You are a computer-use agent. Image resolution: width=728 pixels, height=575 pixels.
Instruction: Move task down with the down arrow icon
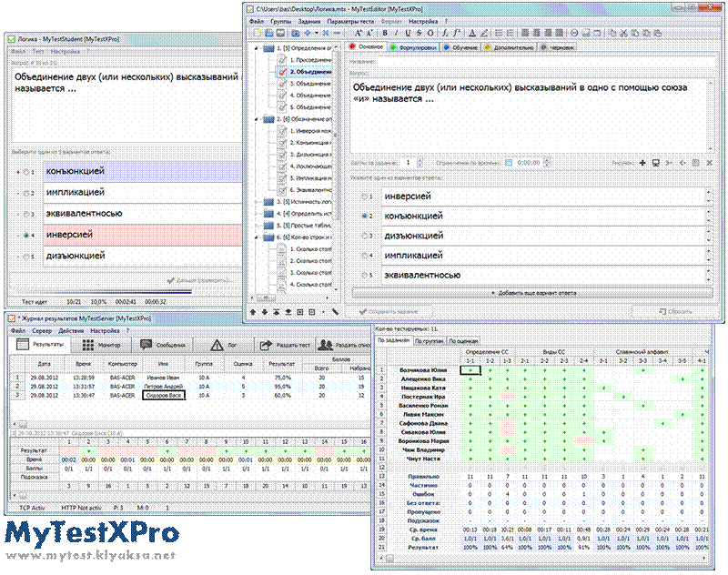[265, 312]
